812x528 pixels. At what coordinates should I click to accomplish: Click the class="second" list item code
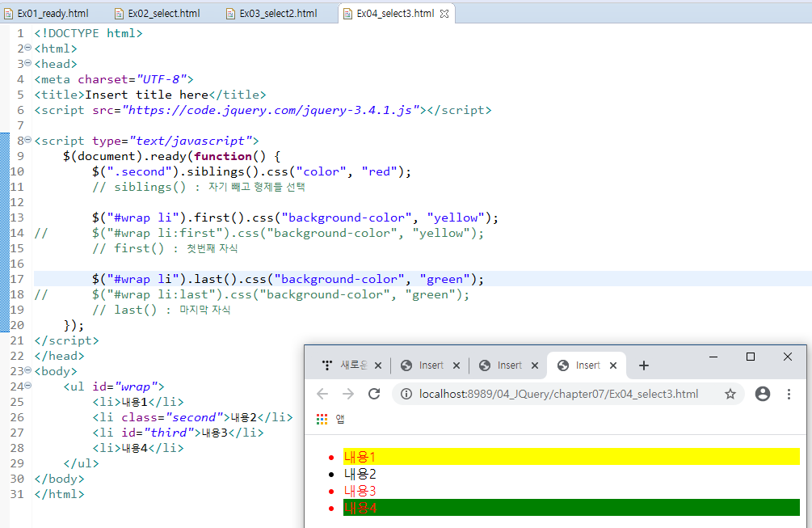(192, 418)
